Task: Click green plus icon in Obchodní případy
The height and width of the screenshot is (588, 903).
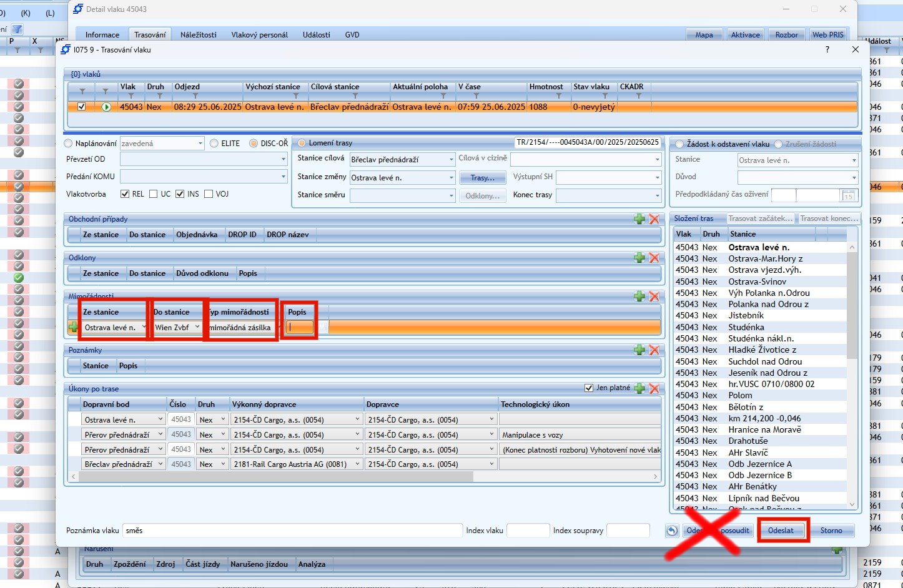Action: pos(639,219)
